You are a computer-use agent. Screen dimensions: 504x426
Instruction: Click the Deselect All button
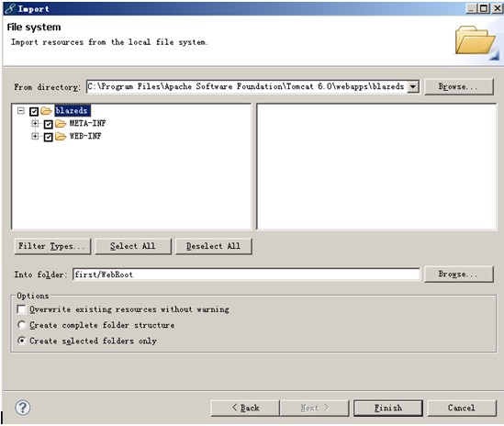coord(213,246)
